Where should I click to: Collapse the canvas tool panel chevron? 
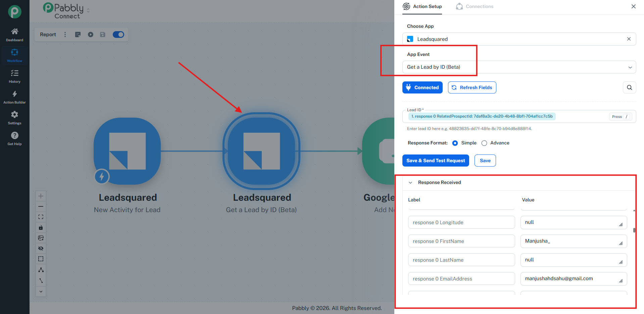(x=41, y=291)
